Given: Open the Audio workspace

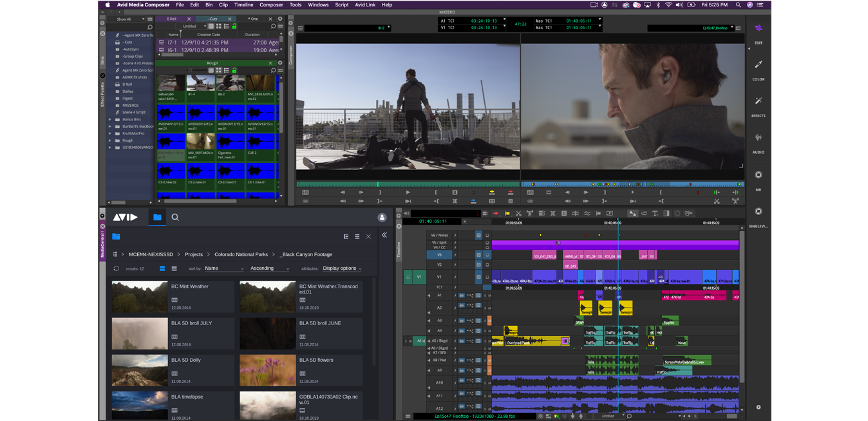Looking at the screenshot, I should 758,142.
